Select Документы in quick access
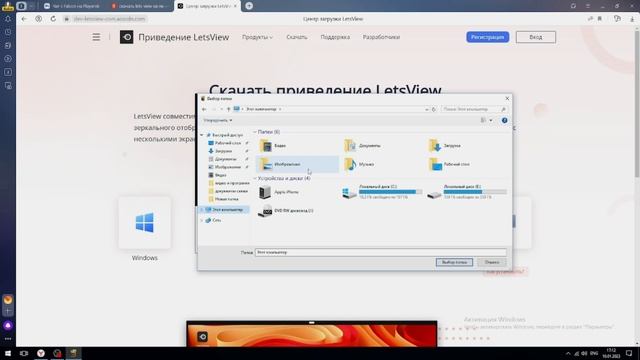 point(225,159)
